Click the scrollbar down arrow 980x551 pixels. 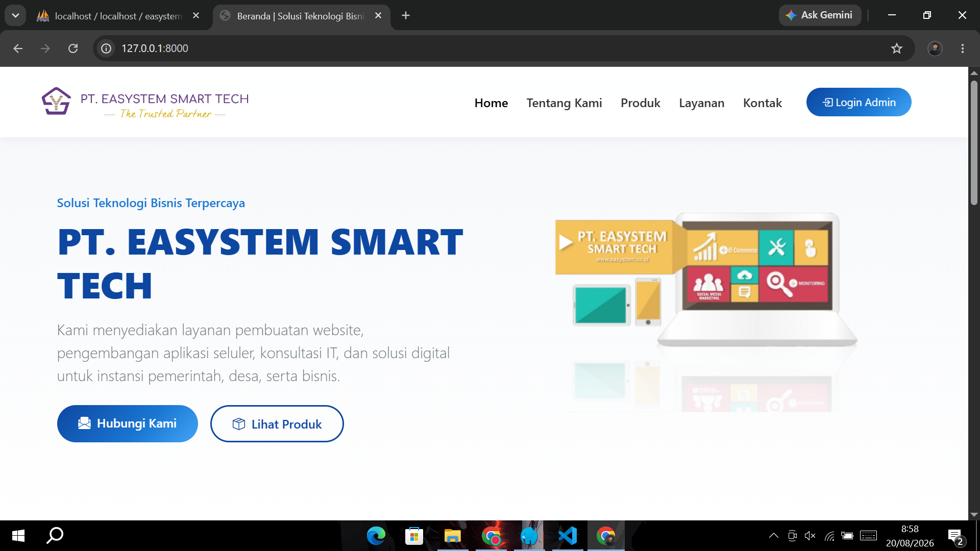point(974,515)
